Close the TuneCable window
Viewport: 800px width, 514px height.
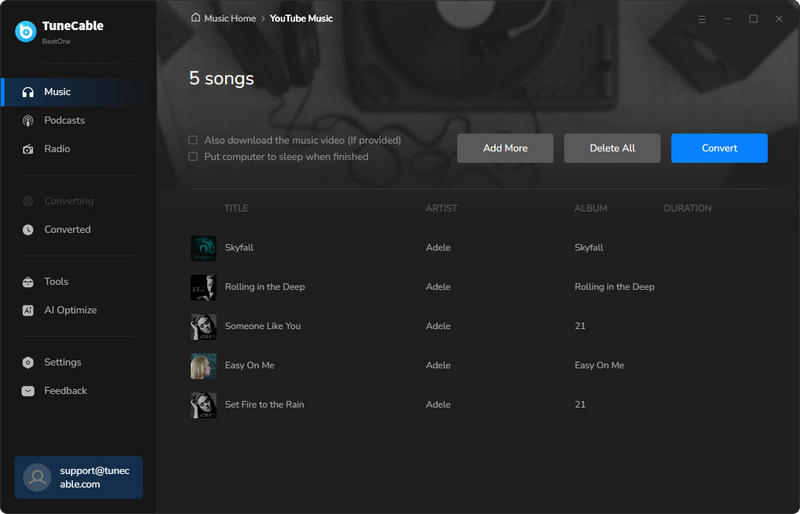point(779,19)
